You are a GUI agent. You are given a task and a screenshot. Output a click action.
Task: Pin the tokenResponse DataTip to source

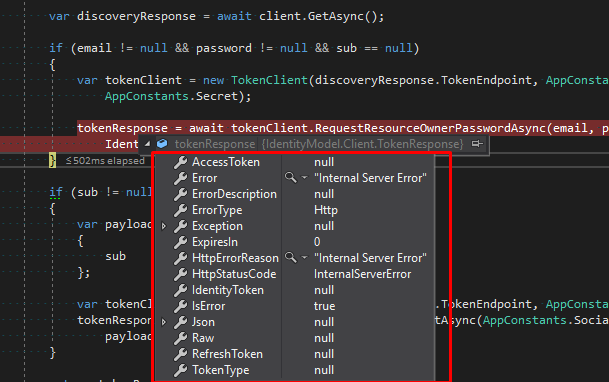[477, 144]
